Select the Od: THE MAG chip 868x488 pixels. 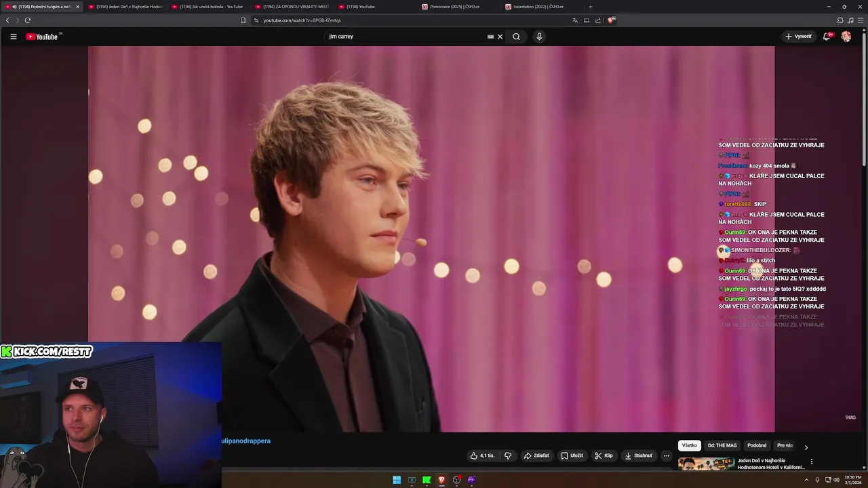click(722, 445)
